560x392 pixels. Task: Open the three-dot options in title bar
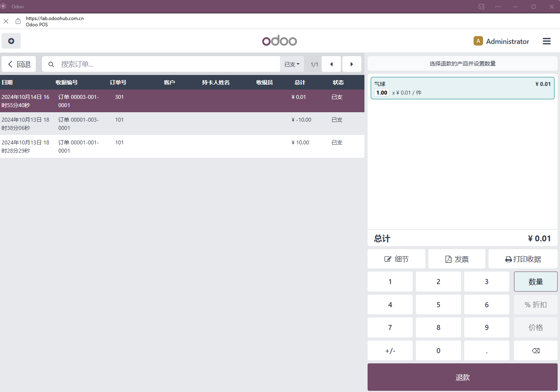pyautogui.click(x=498, y=7)
